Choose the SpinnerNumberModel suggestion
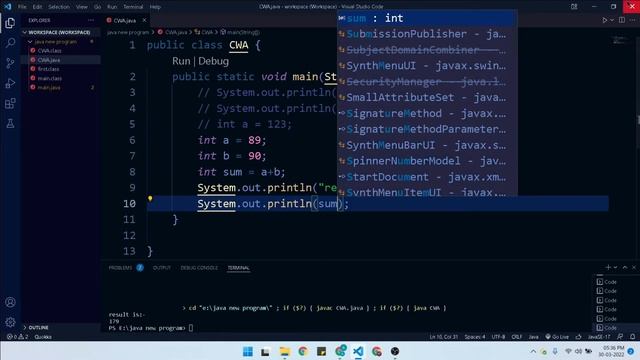The height and width of the screenshot is (360, 640). coord(427,161)
